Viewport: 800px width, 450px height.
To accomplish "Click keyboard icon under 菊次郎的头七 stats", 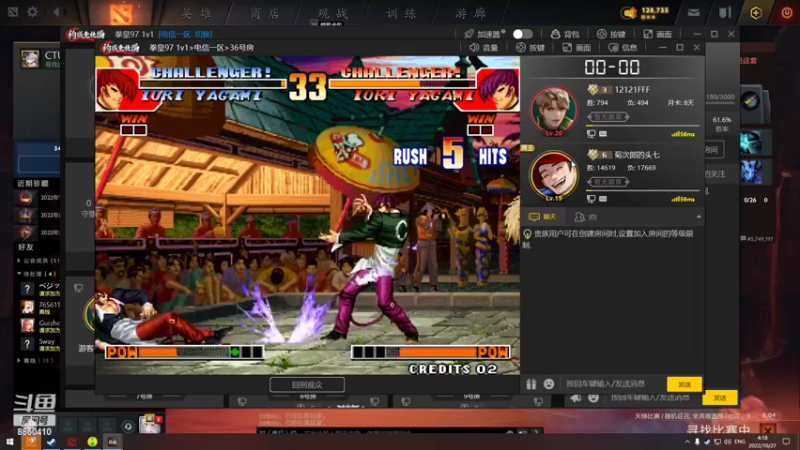I will pos(603,198).
